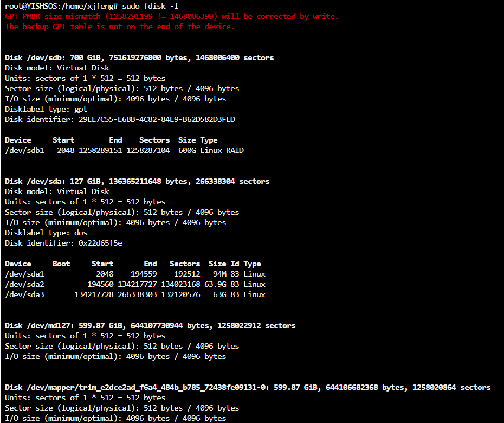The image size is (504, 423).
Task: Click 'Linux RAID' partition type text
Action: [x=222, y=151]
